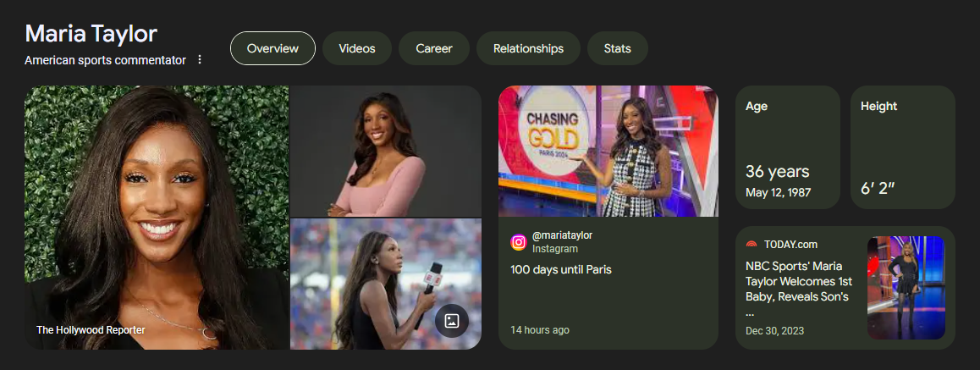Open the '100 days until Paris' post
Viewport: 980px width, 370px height.
pyautogui.click(x=560, y=270)
